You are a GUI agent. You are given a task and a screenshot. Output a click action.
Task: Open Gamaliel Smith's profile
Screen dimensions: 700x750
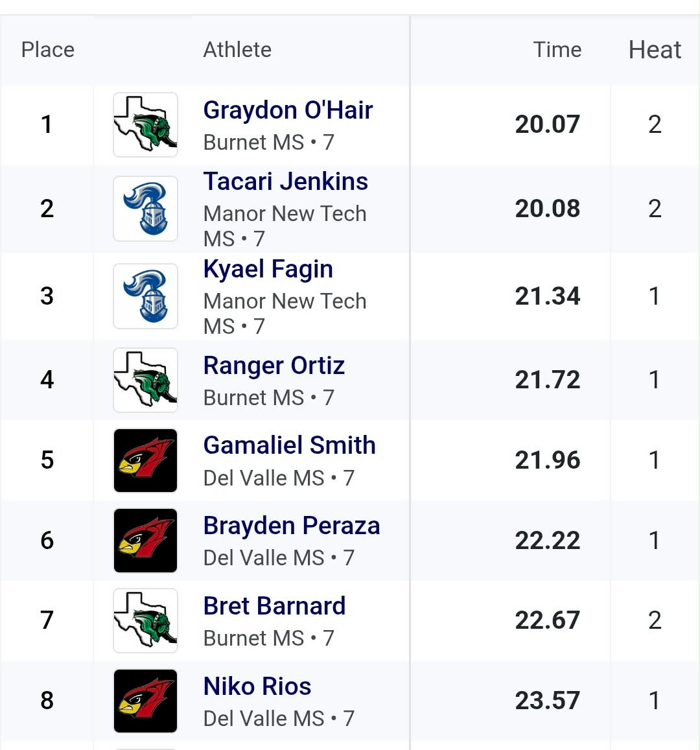pos(289,445)
